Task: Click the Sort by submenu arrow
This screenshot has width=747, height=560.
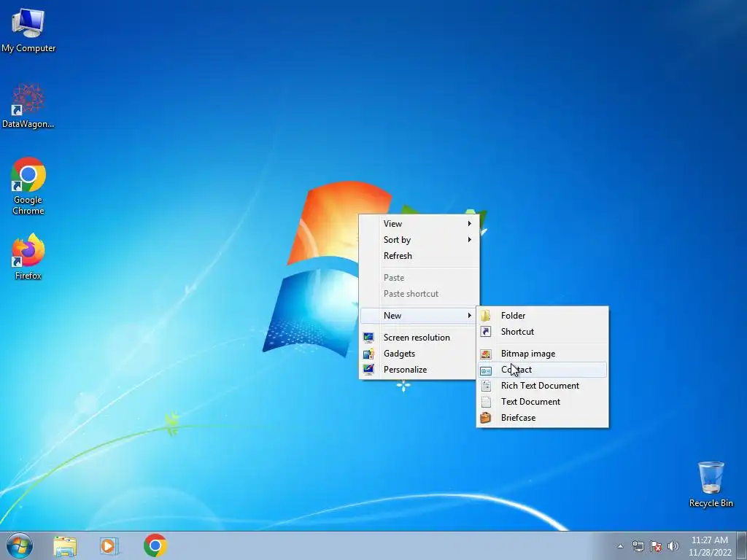Action: (x=469, y=239)
